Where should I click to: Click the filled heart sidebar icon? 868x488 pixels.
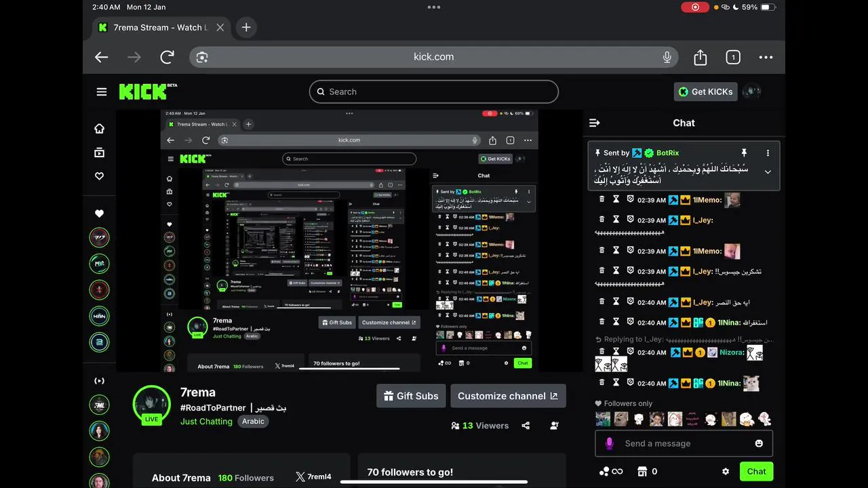[99, 213]
